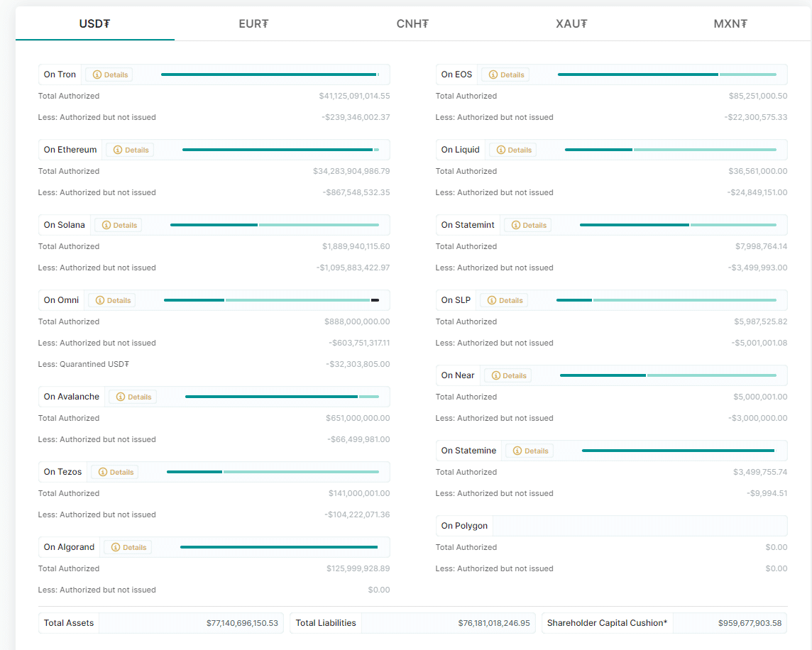
Task: Click the Details icon beside On Statemint
Action: 516,225
